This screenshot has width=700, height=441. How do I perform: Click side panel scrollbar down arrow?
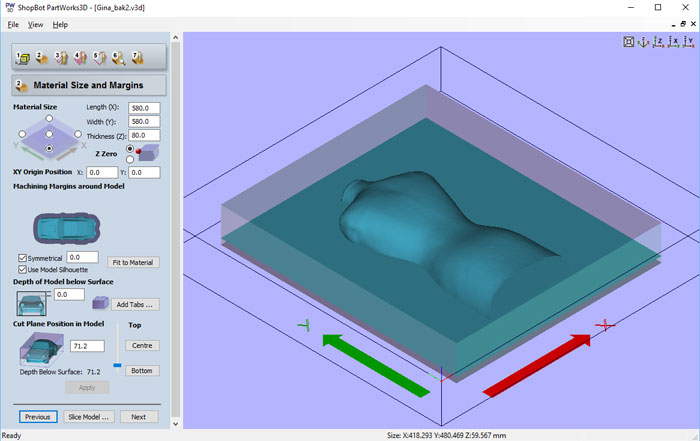pos(175,424)
